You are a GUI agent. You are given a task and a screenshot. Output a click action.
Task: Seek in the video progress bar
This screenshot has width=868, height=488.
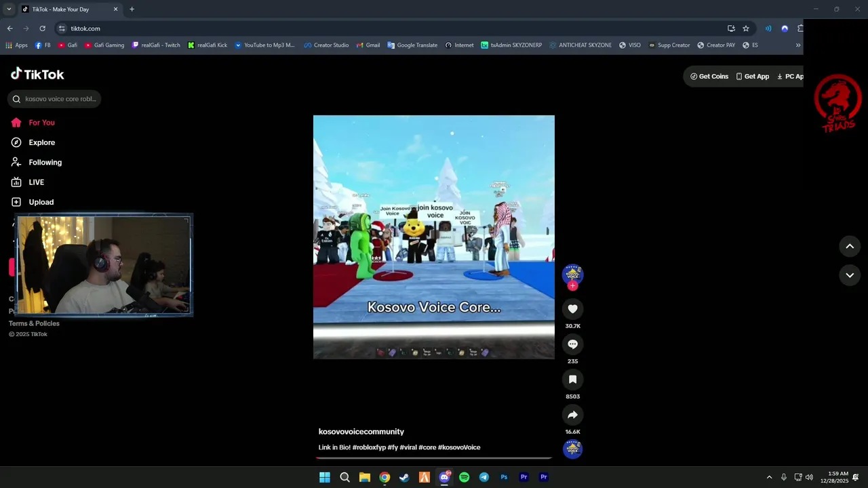coord(434,458)
